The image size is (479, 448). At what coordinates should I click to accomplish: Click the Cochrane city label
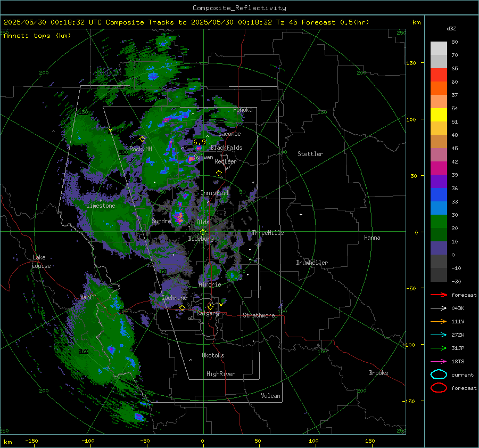coord(174,298)
